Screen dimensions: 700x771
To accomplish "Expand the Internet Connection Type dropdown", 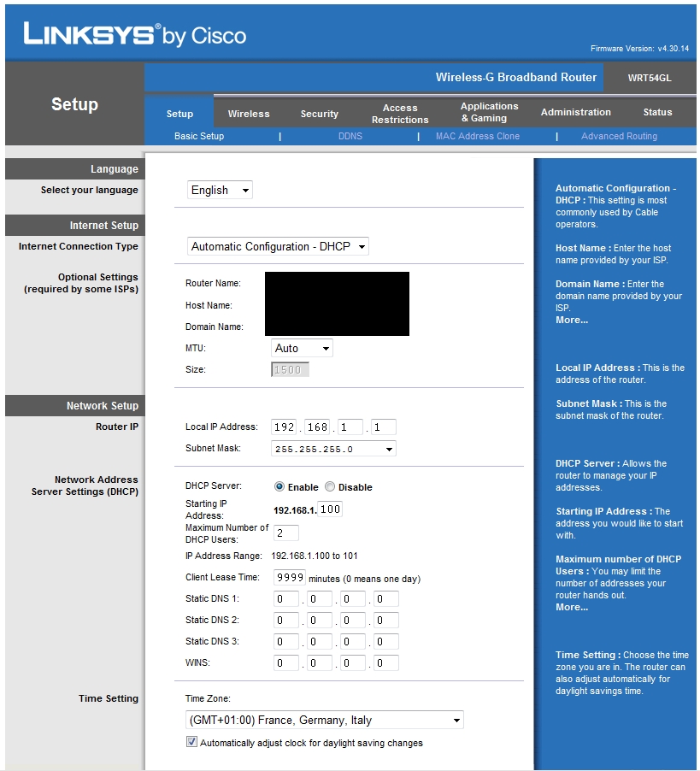I will pyautogui.click(x=278, y=246).
